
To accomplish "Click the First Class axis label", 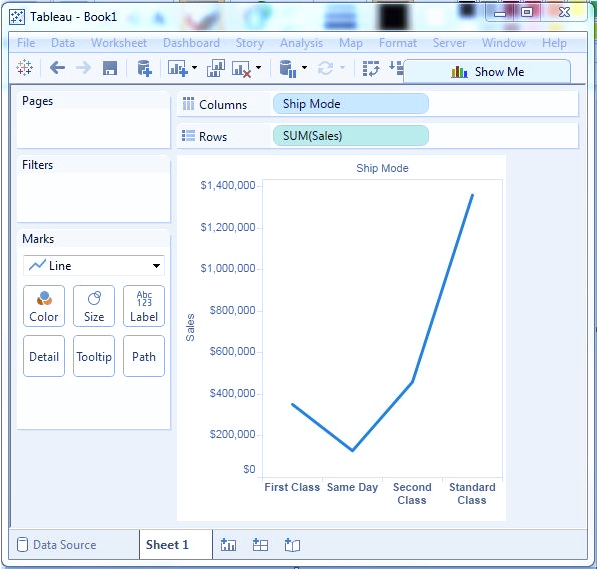I will [292, 487].
